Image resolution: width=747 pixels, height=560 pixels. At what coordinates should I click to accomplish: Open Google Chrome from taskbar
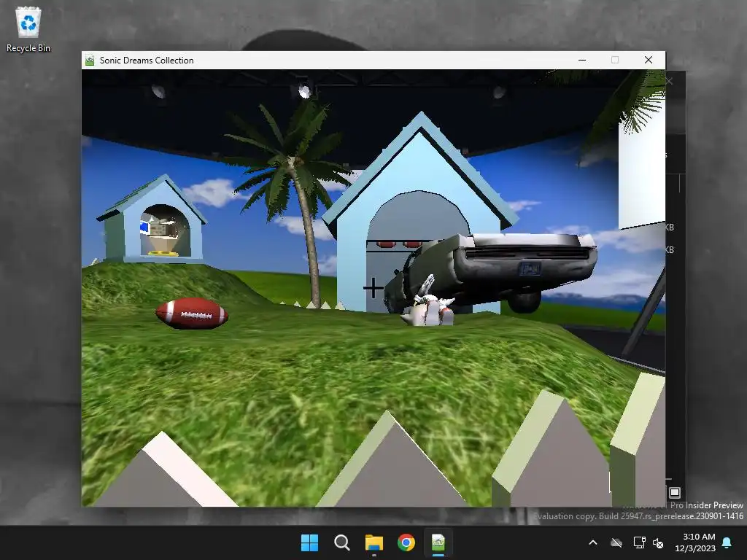click(406, 542)
